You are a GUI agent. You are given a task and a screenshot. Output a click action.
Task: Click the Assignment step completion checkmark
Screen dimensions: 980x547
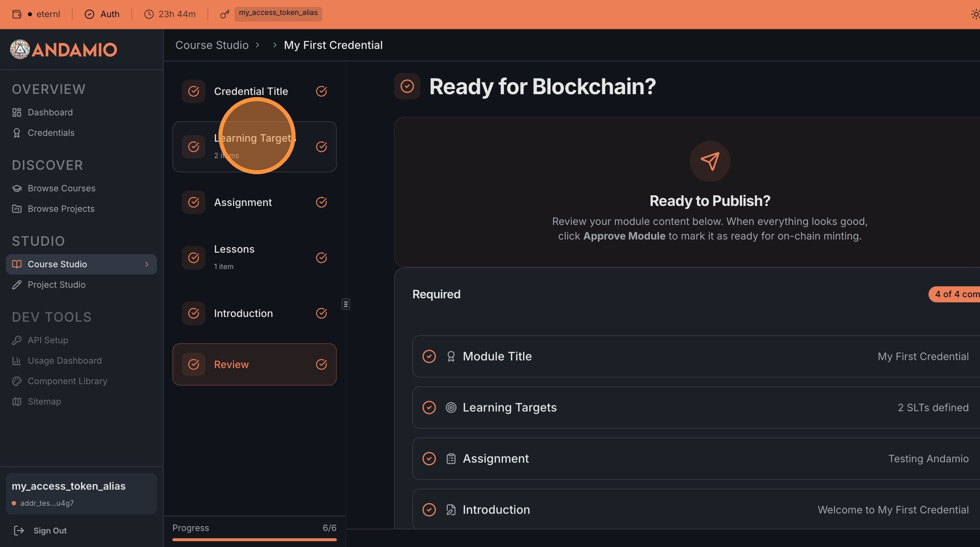321,202
